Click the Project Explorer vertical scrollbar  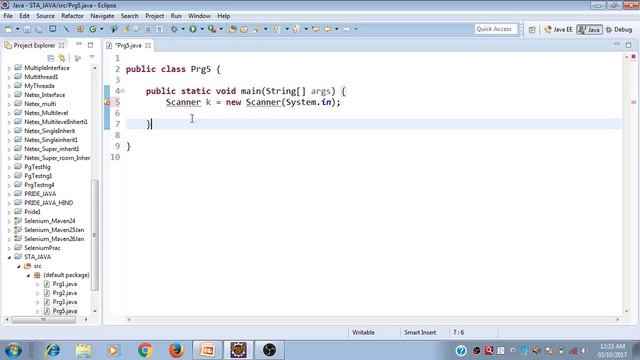point(95,235)
